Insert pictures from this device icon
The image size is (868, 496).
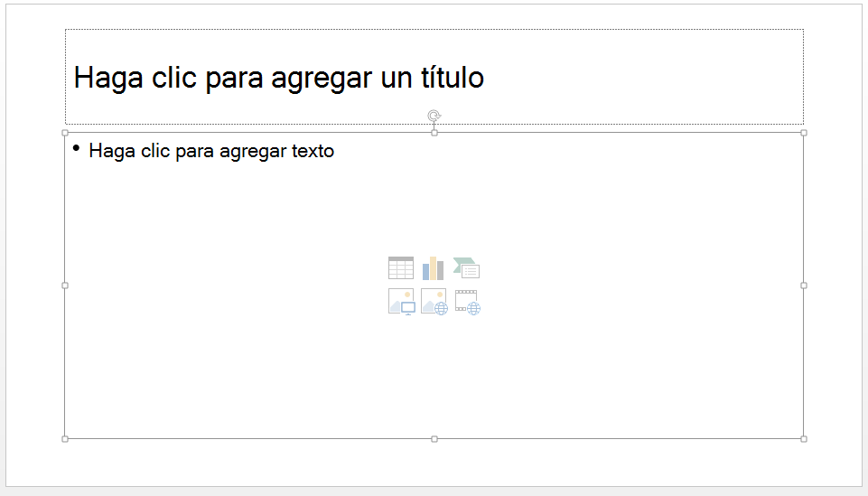click(402, 302)
